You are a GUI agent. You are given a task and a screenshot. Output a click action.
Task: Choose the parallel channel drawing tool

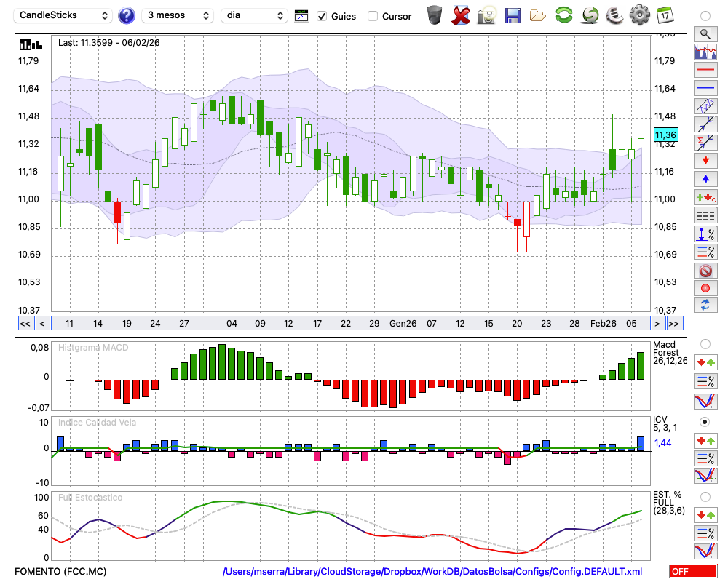[705, 106]
